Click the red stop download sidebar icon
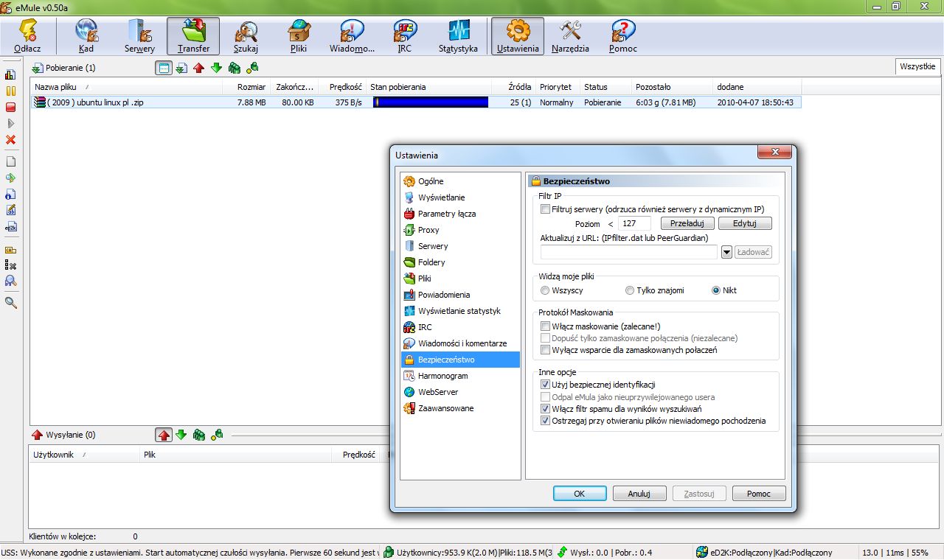The width and height of the screenshot is (944, 560). [x=10, y=107]
